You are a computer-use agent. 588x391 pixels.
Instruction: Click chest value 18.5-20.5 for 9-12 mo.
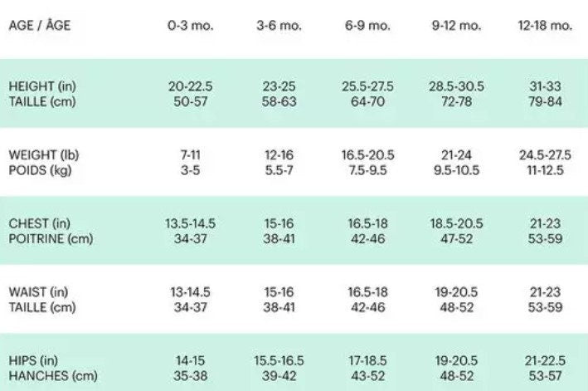[456, 223]
